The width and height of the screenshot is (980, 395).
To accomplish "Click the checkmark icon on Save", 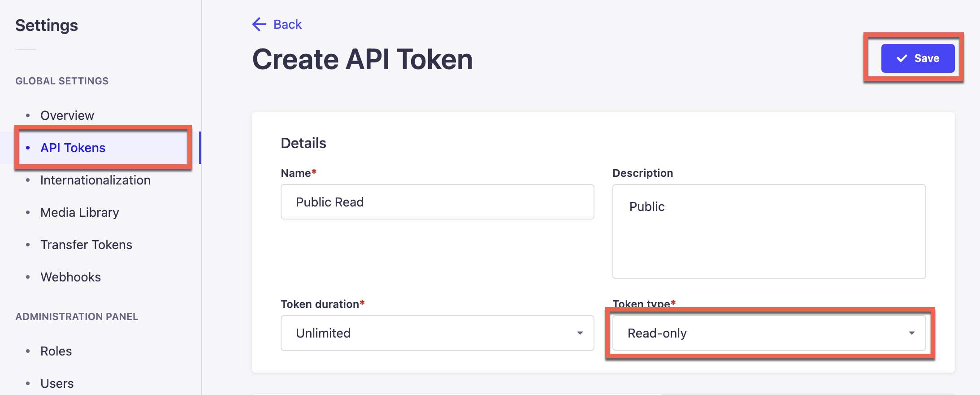I will [902, 58].
